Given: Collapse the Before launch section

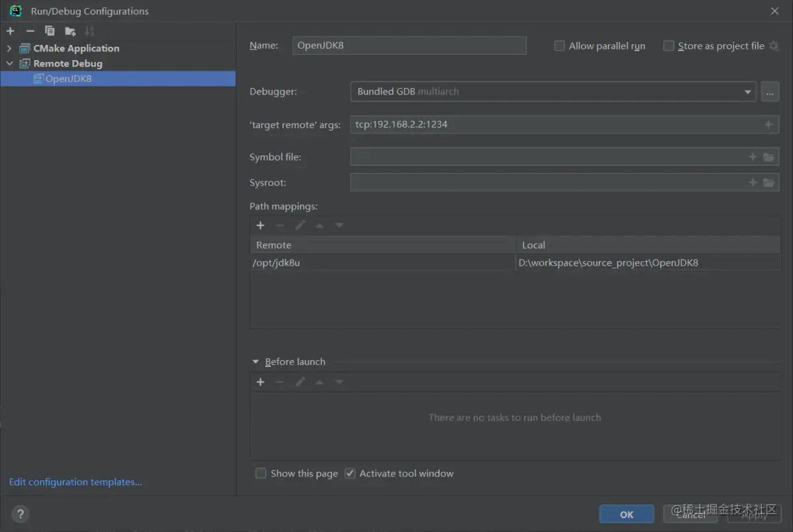Looking at the screenshot, I should tap(256, 362).
